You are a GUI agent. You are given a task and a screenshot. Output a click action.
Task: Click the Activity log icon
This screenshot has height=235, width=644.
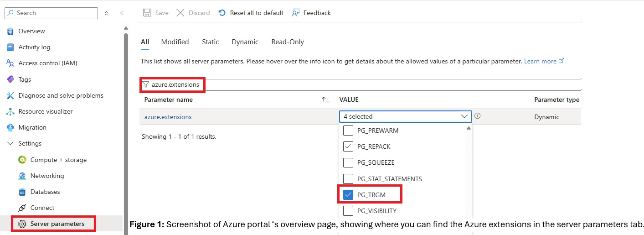point(10,47)
